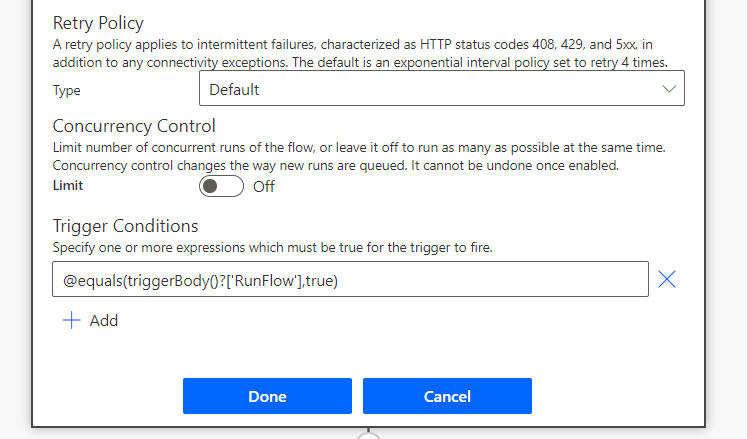This screenshot has width=747, height=439.
Task: Click the chevron arrow in Type dropdown
Action: point(670,90)
